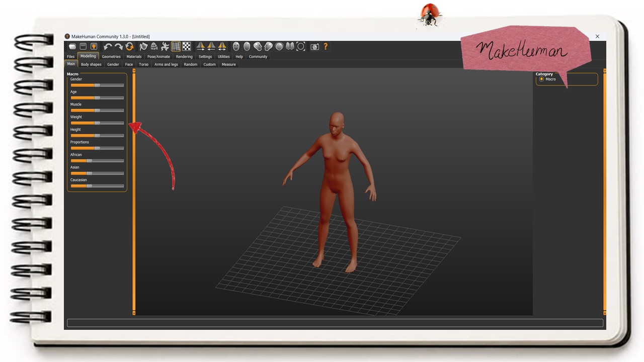Click the bottom status input field
The height and width of the screenshot is (362, 644).
point(335,323)
